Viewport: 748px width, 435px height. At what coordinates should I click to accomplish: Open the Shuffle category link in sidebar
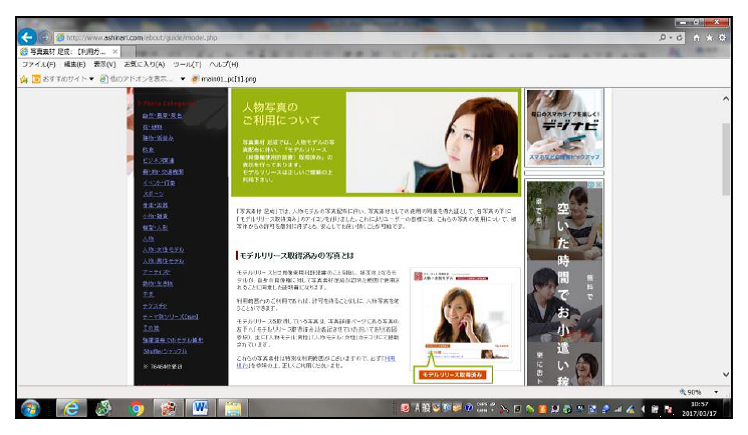click(x=165, y=352)
